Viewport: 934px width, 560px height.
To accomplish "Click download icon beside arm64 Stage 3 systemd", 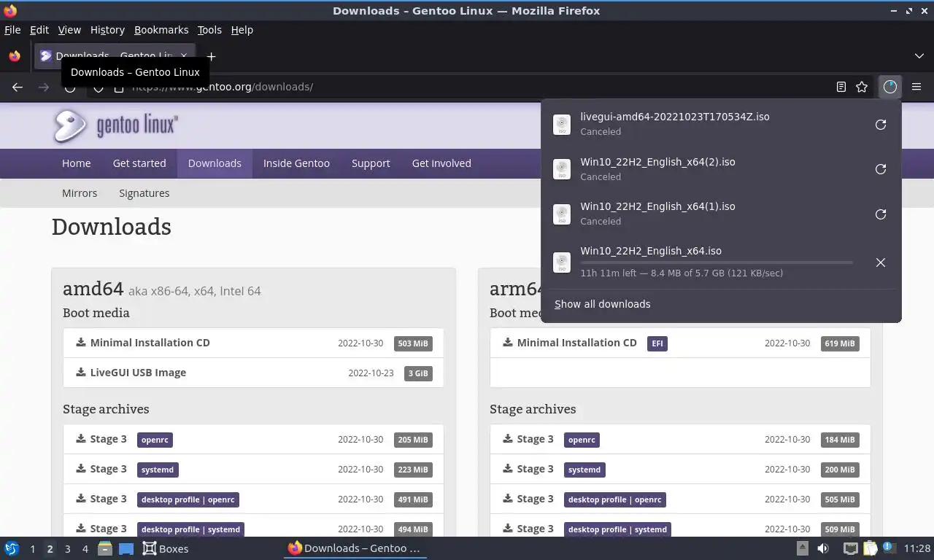I will pyautogui.click(x=508, y=469).
